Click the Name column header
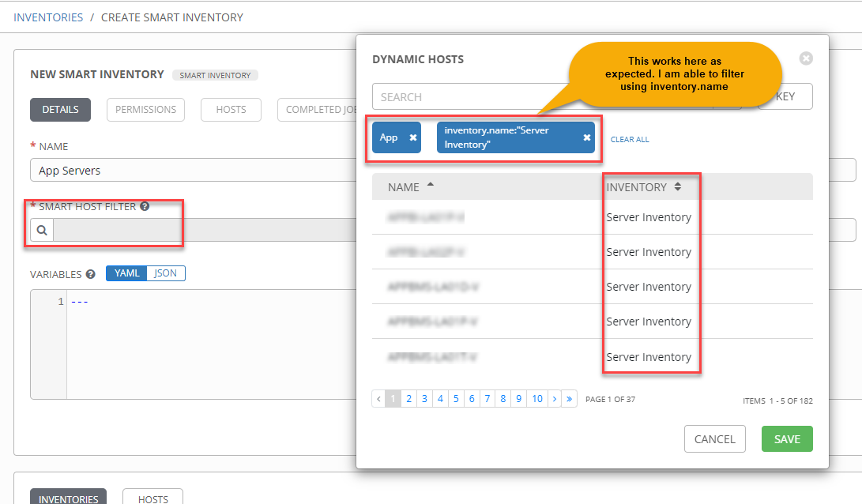The height and width of the screenshot is (504, 862). click(404, 187)
